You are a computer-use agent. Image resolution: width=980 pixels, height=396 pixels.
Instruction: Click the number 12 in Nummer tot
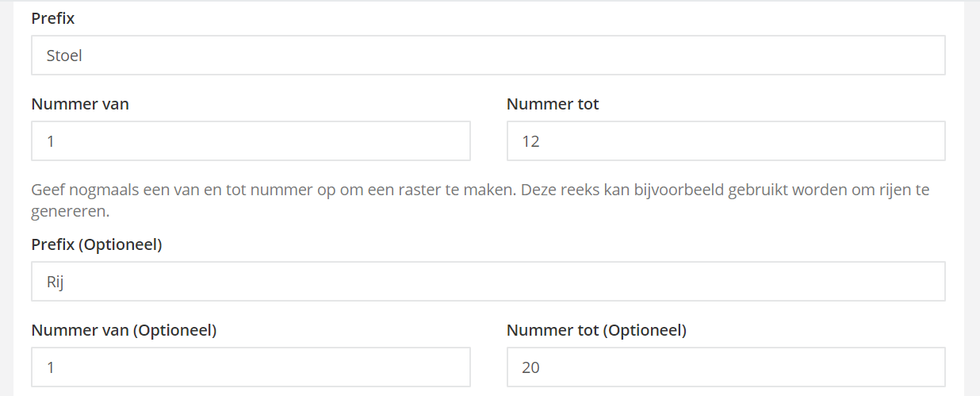pos(530,141)
